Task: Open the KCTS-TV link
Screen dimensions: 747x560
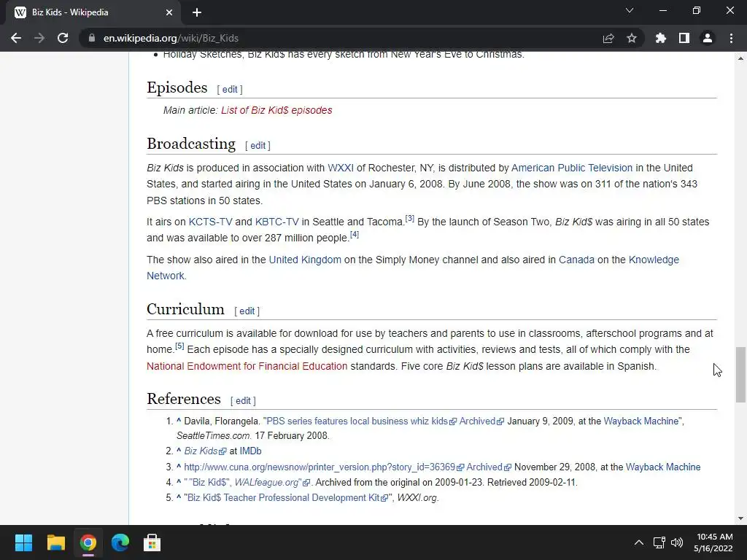Action: (x=211, y=222)
